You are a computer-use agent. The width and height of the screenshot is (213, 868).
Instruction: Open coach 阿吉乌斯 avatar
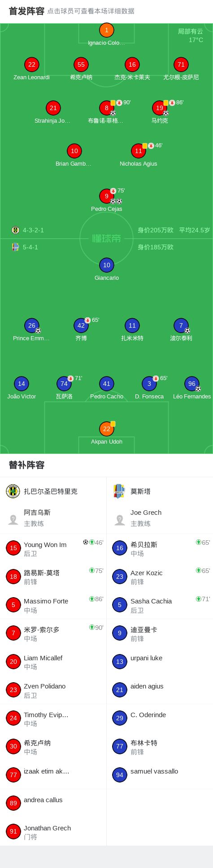[13, 519]
